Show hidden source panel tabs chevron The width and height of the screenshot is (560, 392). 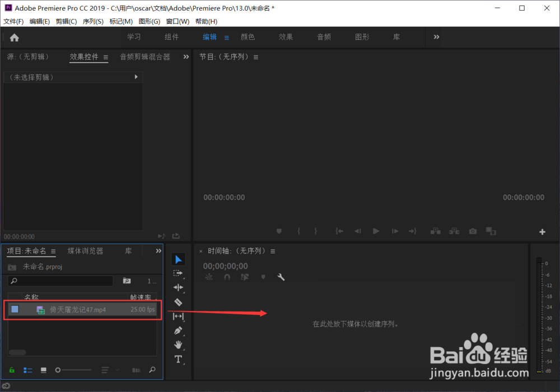coord(186,57)
